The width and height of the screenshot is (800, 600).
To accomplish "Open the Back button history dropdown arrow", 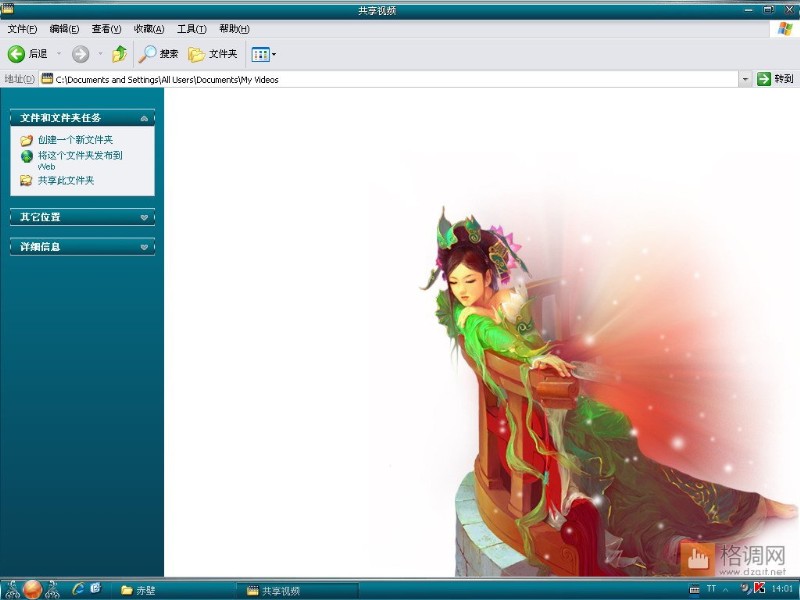I will (59, 54).
